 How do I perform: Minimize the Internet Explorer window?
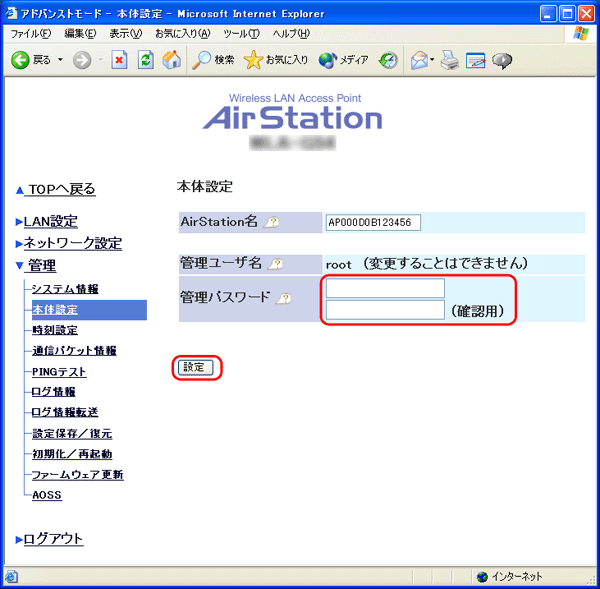click(548, 14)
